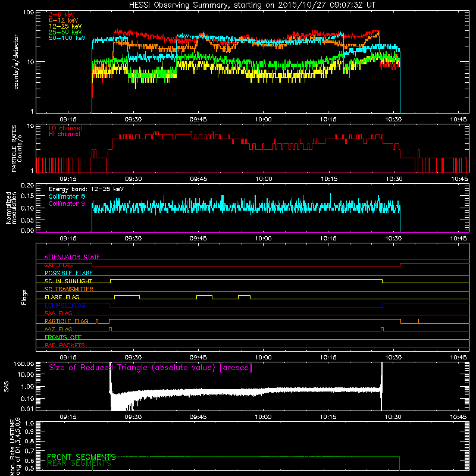Click the 1.0 tick on livetime axis
Viewport: 476px width, 476px height.
tap(29, 423)
